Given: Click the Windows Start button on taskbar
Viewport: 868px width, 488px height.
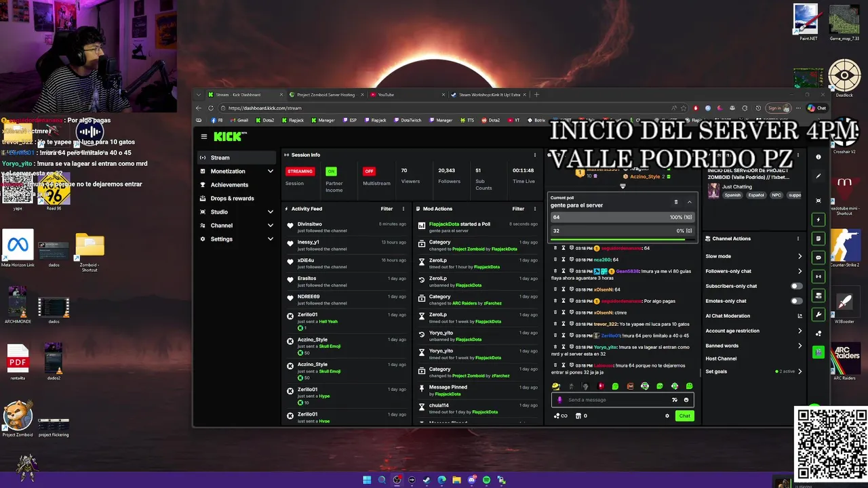Looking at the screenshot, I should [x=367, y=480].
